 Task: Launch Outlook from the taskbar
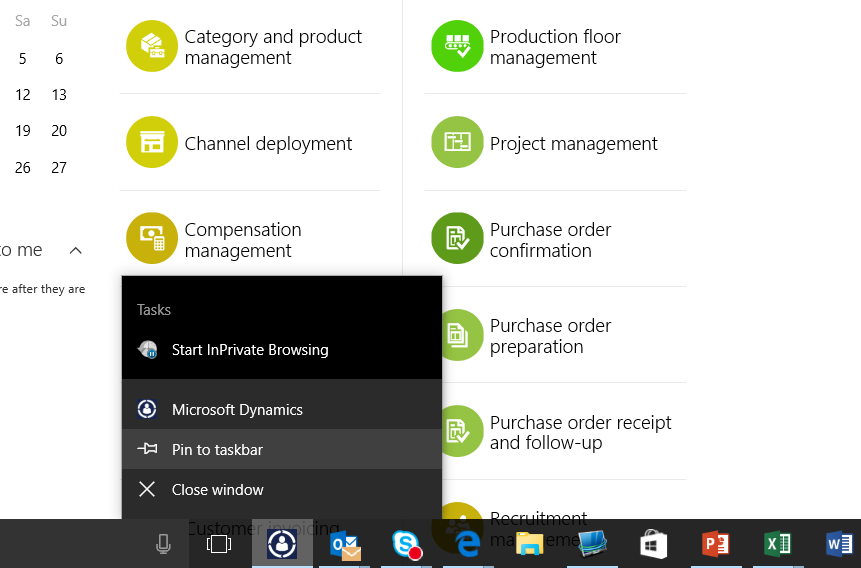(x=345, y=544)
